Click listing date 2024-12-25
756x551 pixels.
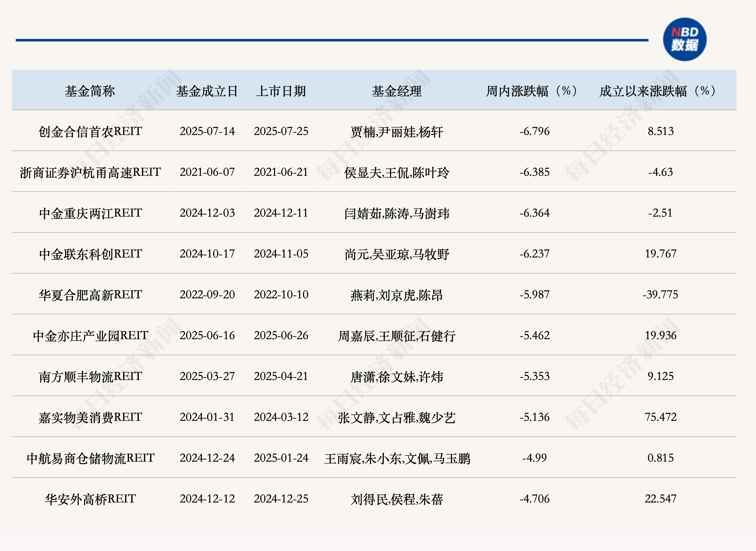pyautogui.click(x=281, y=499)
